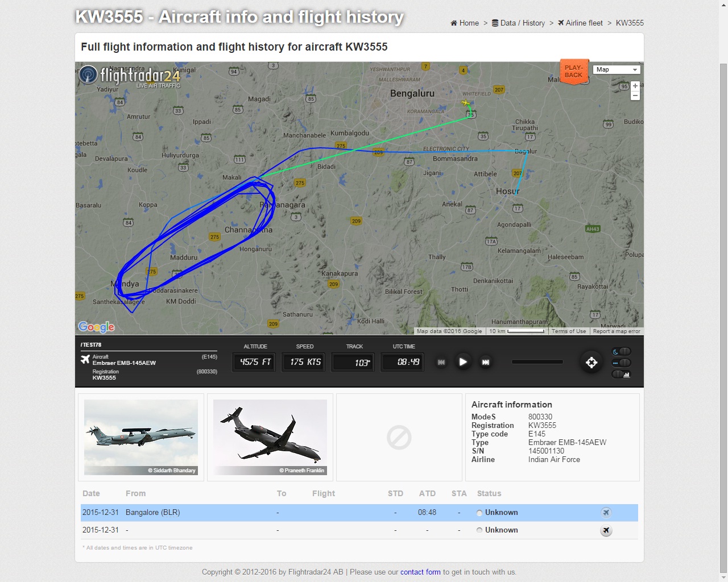This screenshot has height=582, width=728.
Task: Fast-forward with the skip-ahead icon
Action: (x=486, y=362)
